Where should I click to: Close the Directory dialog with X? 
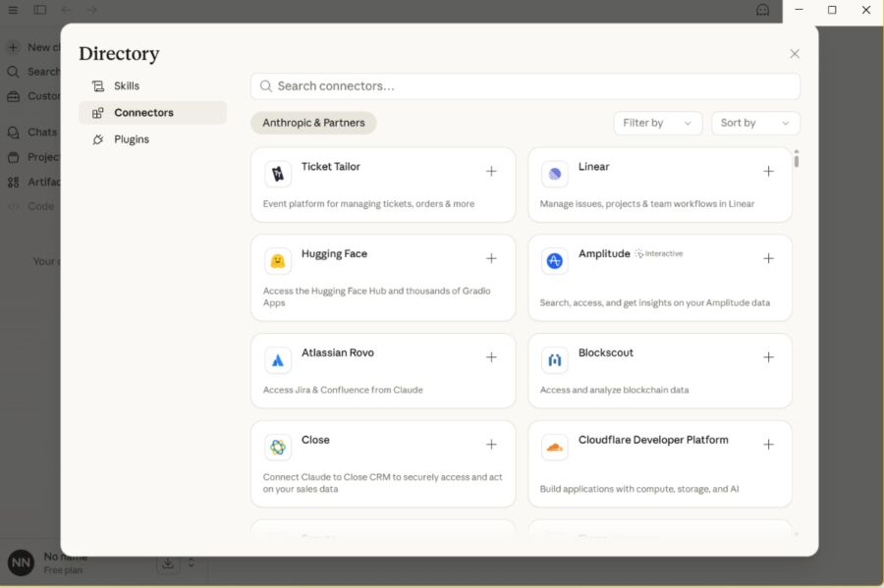[795, 54]
